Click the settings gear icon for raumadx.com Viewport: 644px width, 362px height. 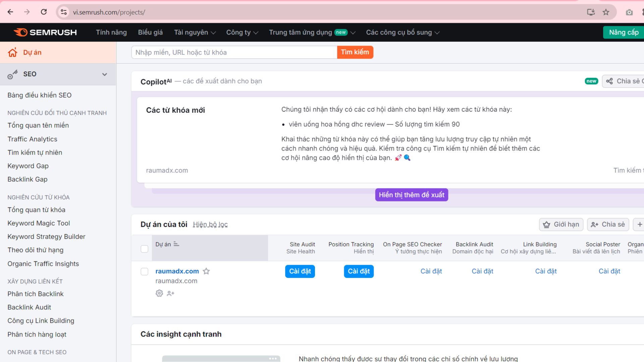point(158,293)
